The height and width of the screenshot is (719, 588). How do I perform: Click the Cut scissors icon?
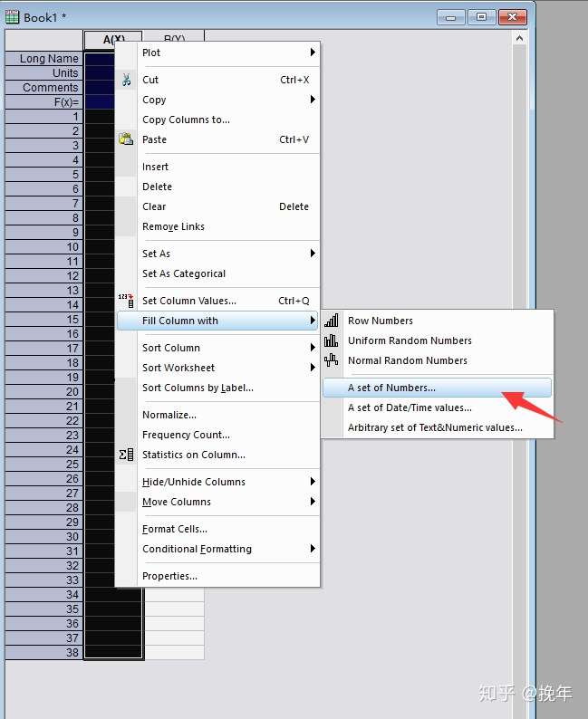(126, 80)
